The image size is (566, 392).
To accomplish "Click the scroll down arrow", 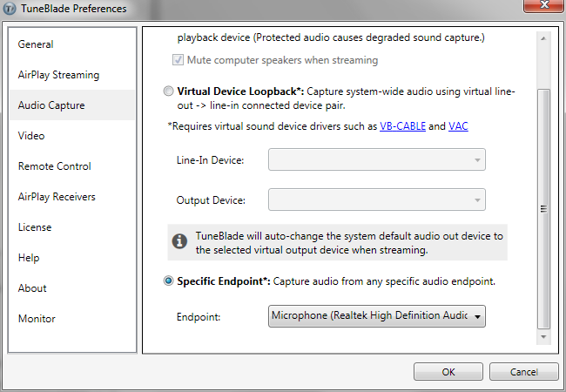I will 543,337.
